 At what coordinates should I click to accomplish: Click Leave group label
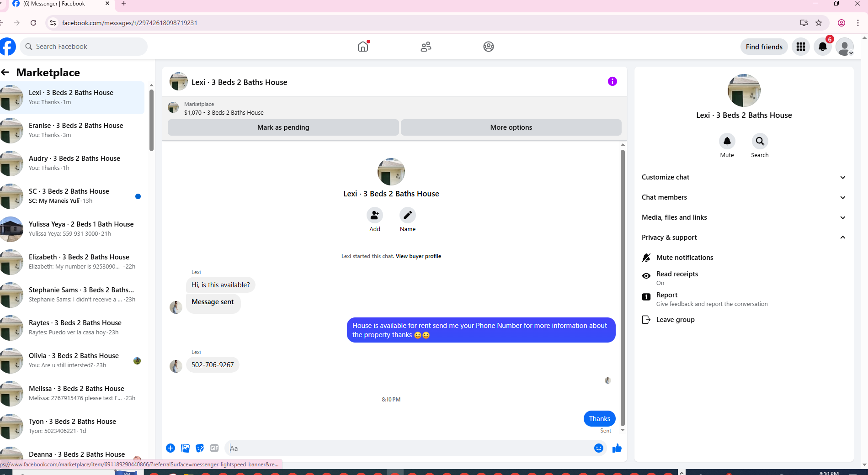(x=676, y=320)
